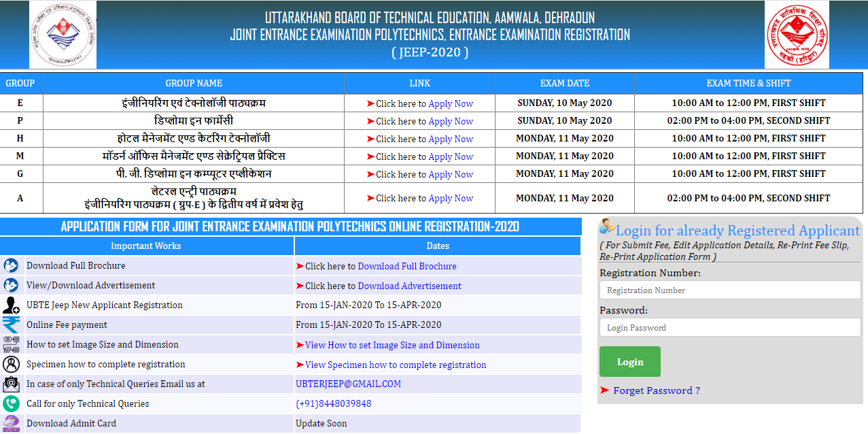Image resolution: width=868 pixels, height=434 pixels.
Task: Click red arrow beside Forget Password
Action: point(604,390)
